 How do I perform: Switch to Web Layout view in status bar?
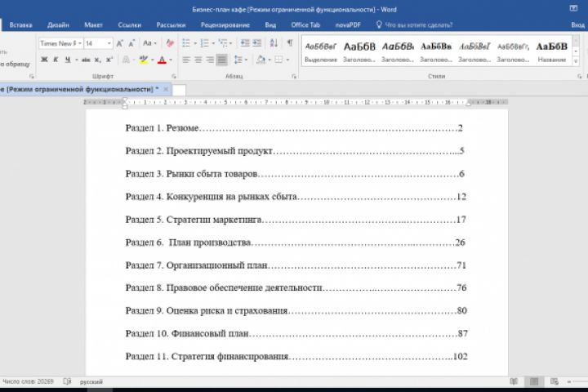pyautogui.click(x=555, y=381)
